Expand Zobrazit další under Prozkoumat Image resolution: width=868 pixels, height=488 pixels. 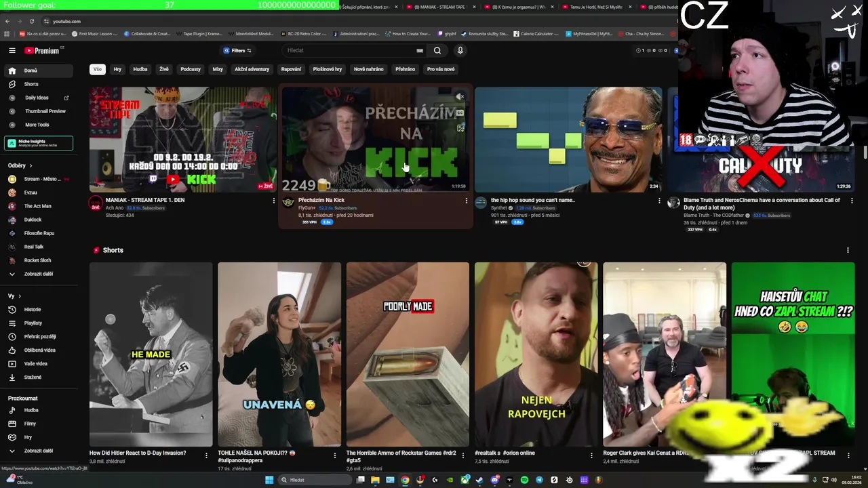click(x=39, y=451)
